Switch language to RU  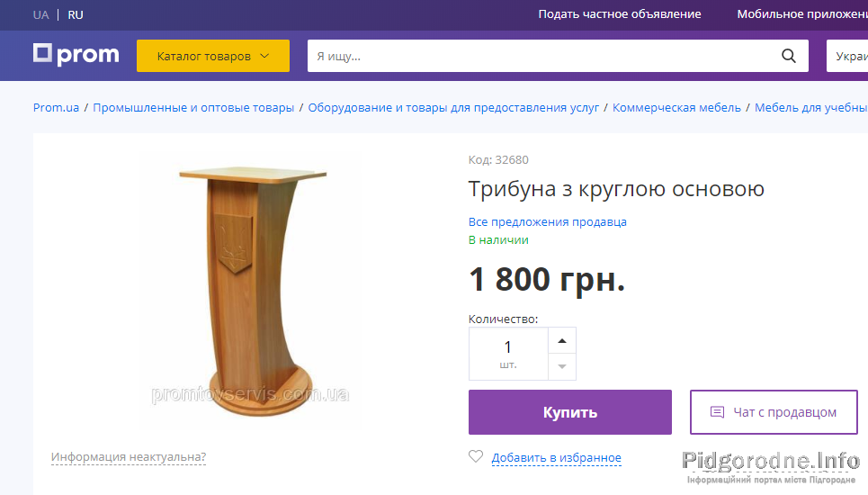pos(76,15)
